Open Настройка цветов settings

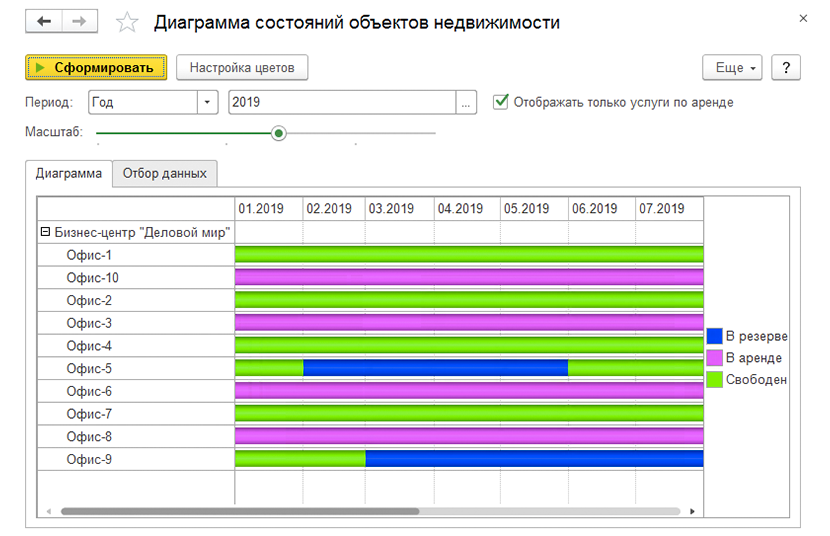[242, 68]
